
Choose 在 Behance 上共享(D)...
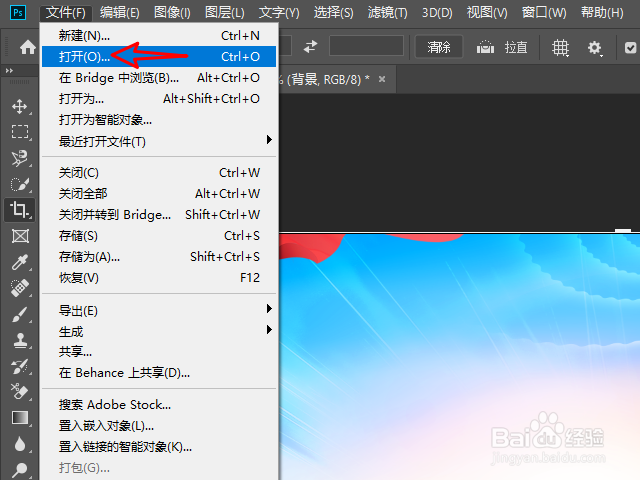(159, 373)
